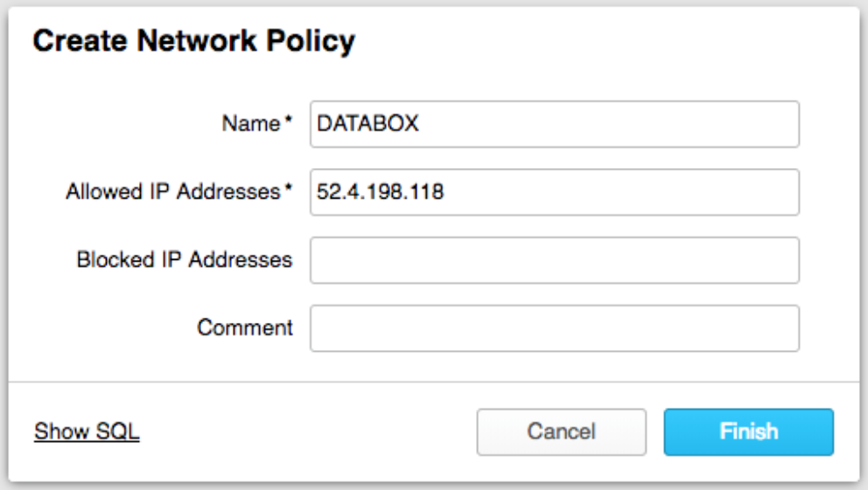Click the "Blocked IP Addresses" label
Image resolution: width=868 pixels, height=490 pixels.
[184, 260]
